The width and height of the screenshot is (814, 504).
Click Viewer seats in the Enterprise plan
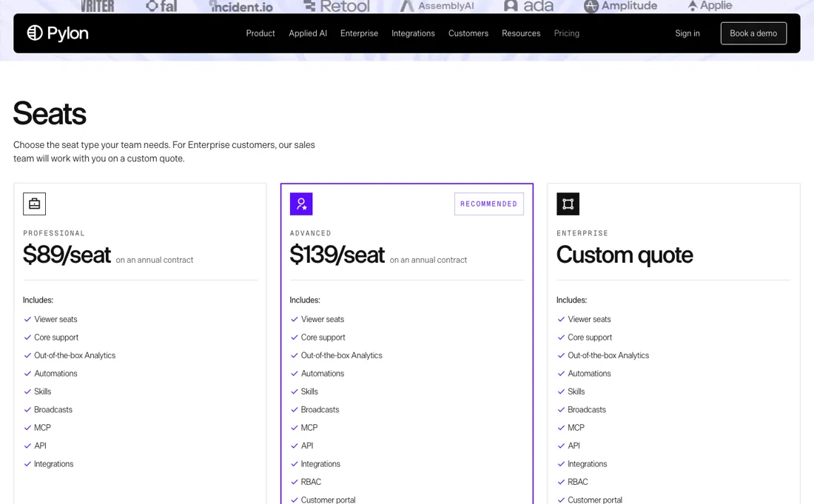pos(589,319)
